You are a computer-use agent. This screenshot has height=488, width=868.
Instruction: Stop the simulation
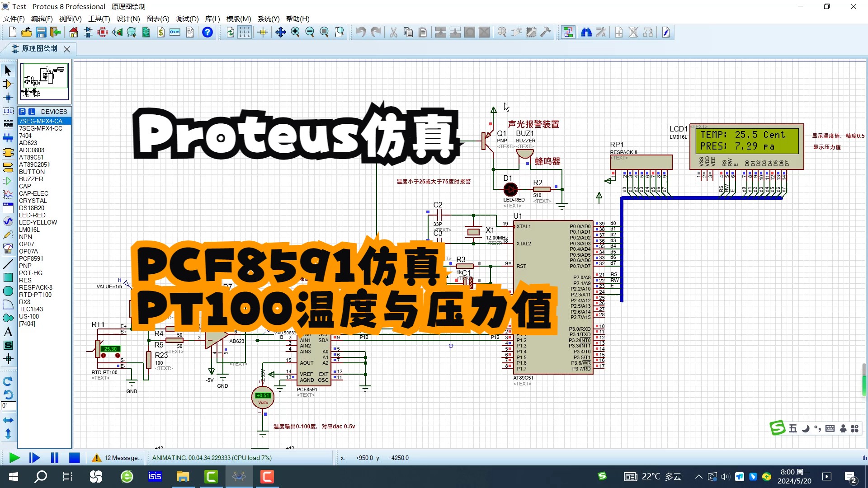tap(75, 458)
